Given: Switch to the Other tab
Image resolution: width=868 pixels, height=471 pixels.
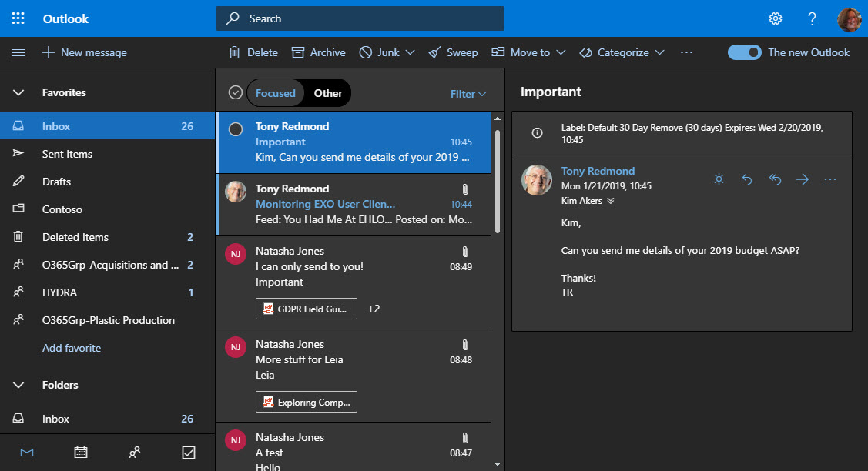Looking at the screenshot, I should click(x=328, y=93).
